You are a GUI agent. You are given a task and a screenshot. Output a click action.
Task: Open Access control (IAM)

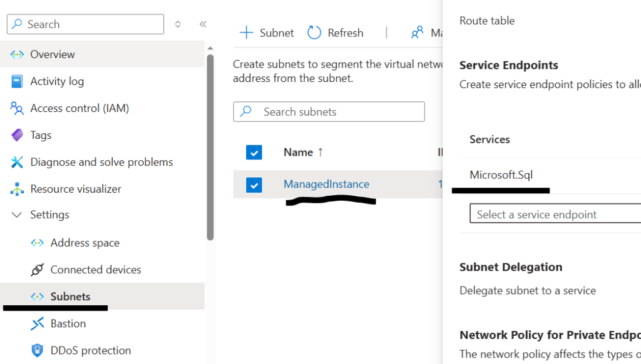(x=102, y=108)
